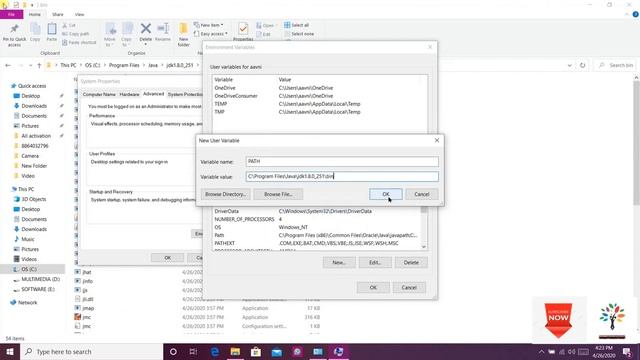The width and height of the screenshot is (640, 360).
Task: Focus the Variable value field
Action: (342, 176)
